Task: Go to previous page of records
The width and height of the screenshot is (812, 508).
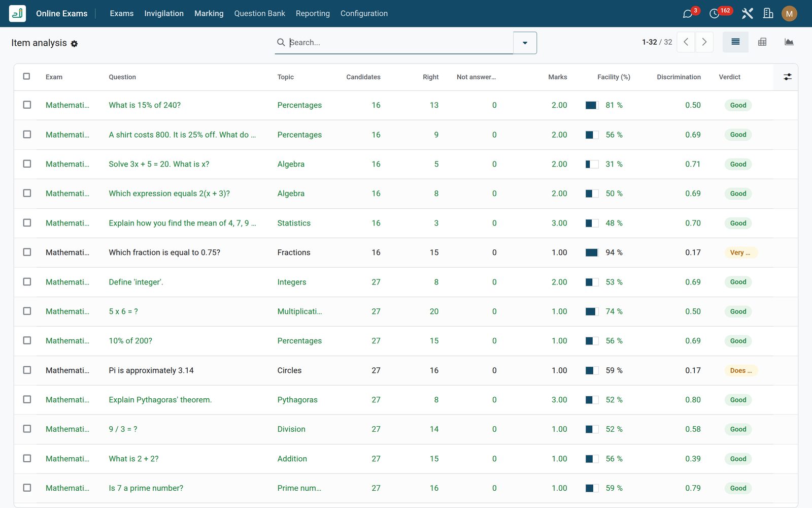Action: coord(686,42)
